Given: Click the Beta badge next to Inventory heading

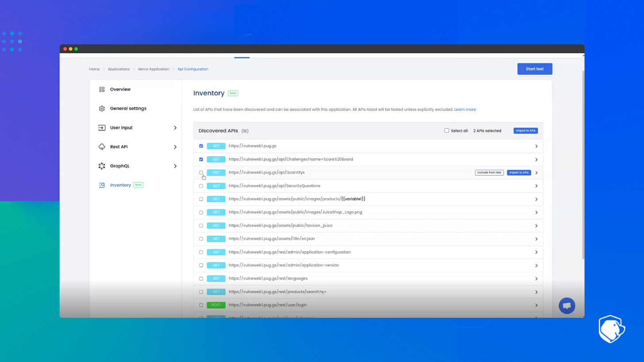Looking at the screenshot, I should click(233, 93).
